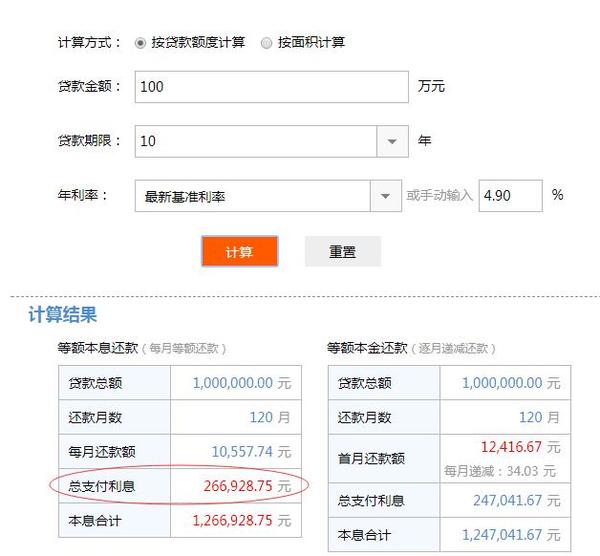Click 年利率： label

(83, 195)
